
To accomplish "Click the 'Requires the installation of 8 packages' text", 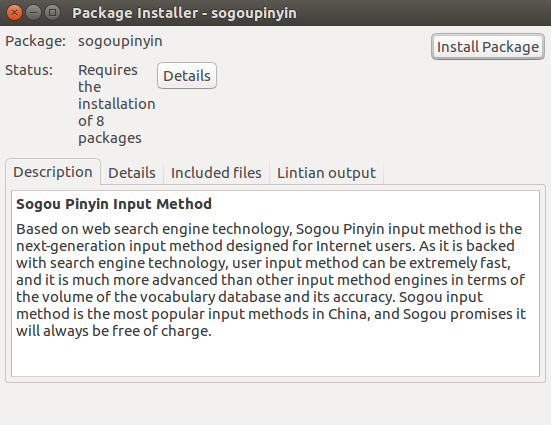I will pos(117,104).
